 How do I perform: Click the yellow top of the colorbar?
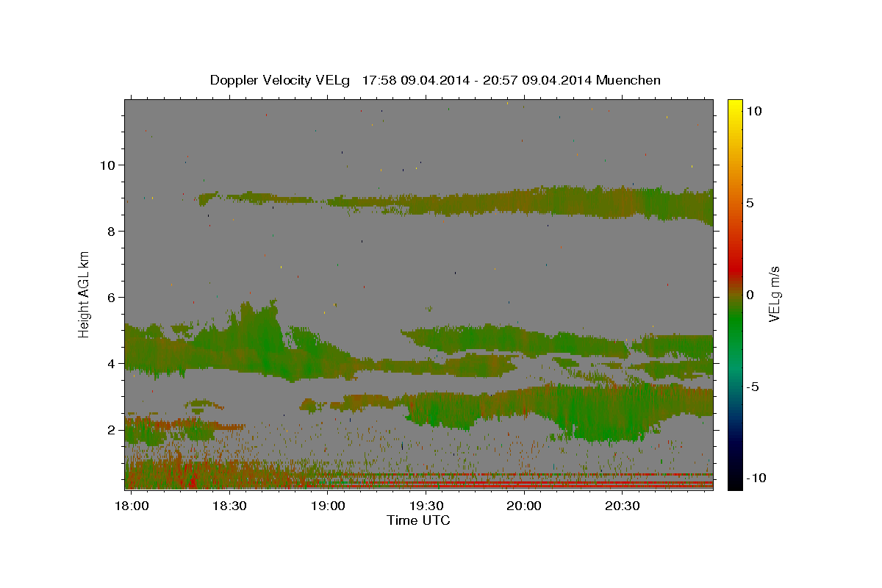(734, 107)
